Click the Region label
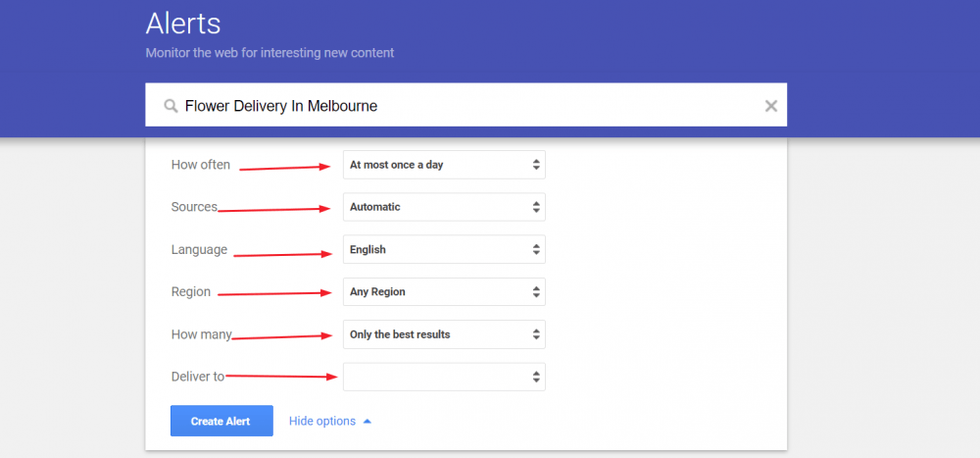Image resolution: width=980 pixels, height=458 pixels. 191,292
